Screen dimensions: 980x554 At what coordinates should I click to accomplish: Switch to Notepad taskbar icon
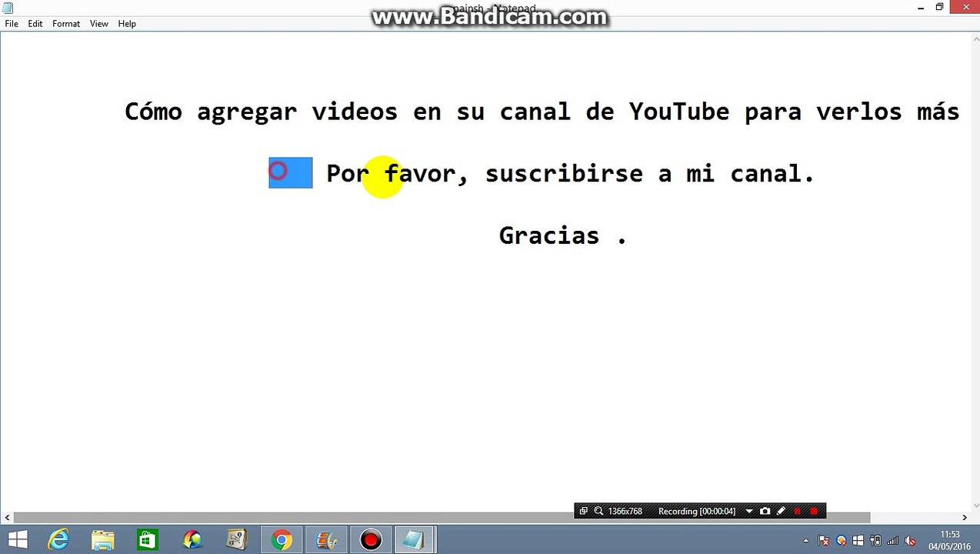pos(415,540)
